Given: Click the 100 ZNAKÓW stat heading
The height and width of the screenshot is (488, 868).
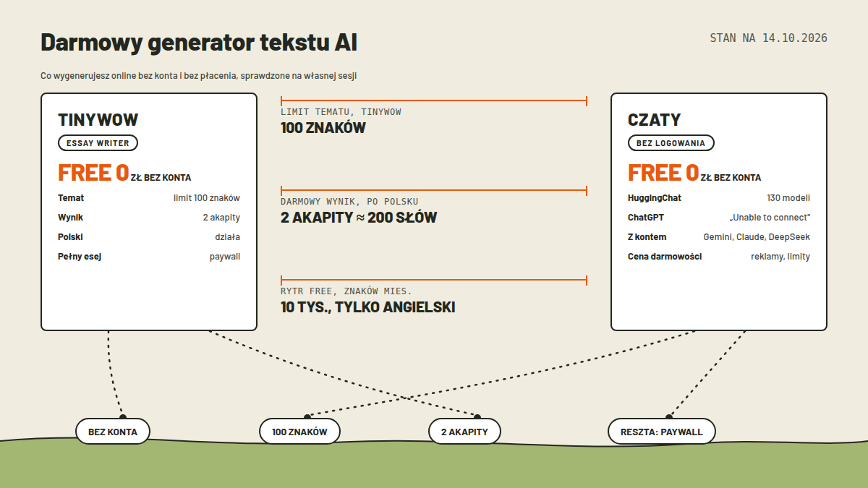Looking at the screenshot, I should (x=323, y=128).
